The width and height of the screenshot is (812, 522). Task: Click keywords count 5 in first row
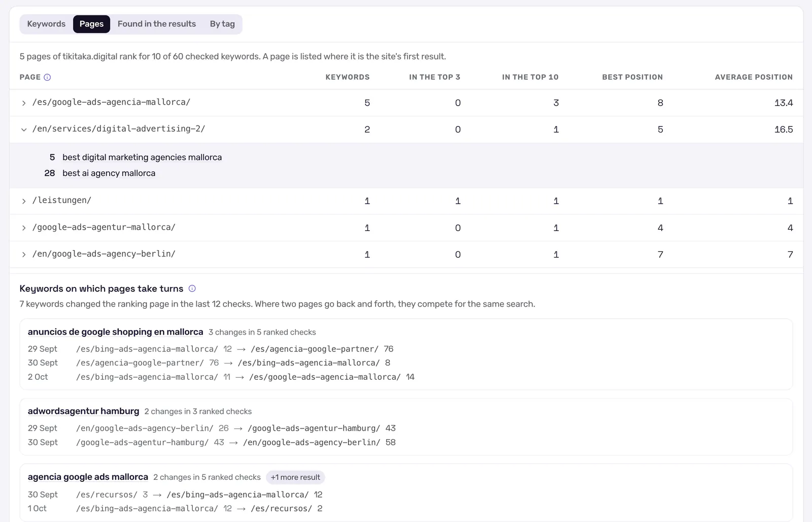[x=367, y=103]
